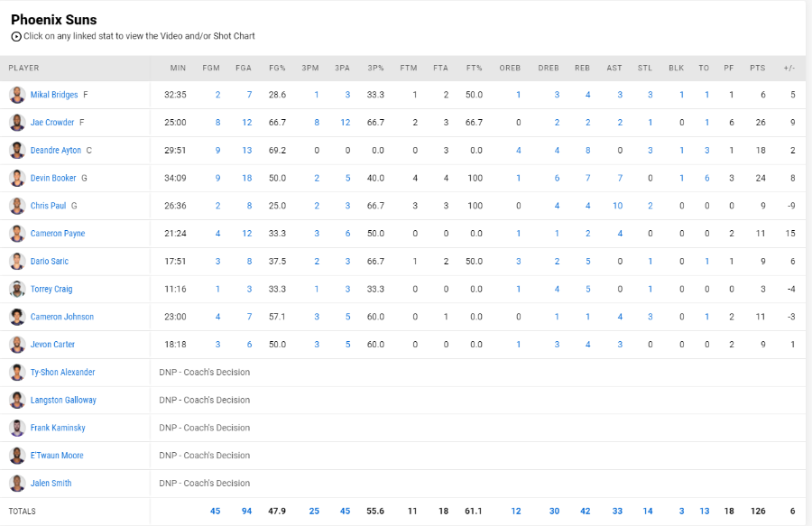Open Cameron Payne player profile link

(x=58, y=234)
